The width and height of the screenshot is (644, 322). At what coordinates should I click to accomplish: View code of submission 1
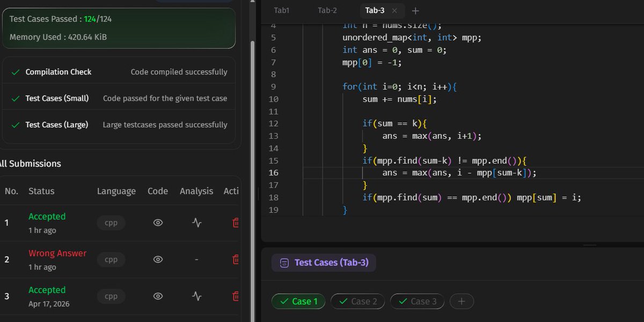click(x=158, y=223)
